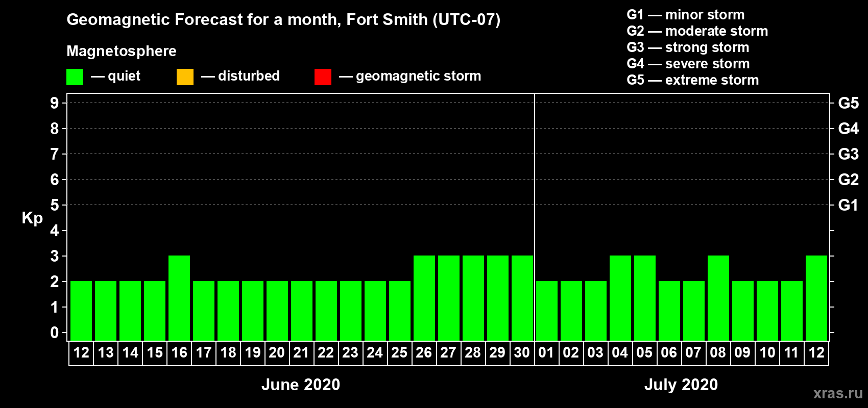
Task: Click the green bar for June 16
Action: [179, 298]
